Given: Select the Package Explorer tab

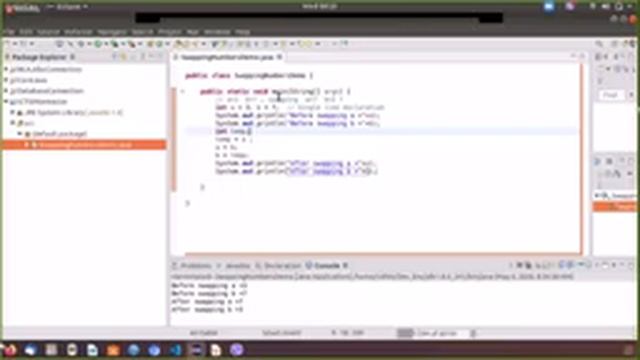Looking at the screenshot, I should click(39, 57).
